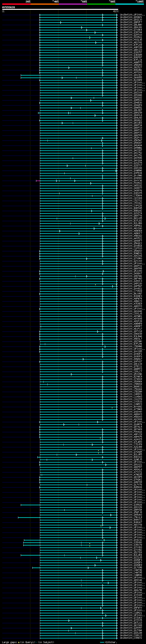This screenshot has height=644, width=146.
Task: Click the last hit UniRef100_C0H872
Action: [131, 638]
